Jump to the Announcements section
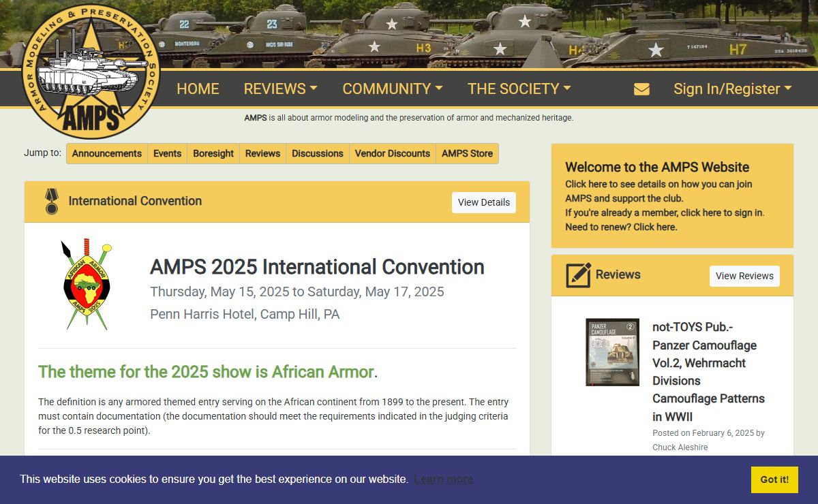 tap(107, 154)
